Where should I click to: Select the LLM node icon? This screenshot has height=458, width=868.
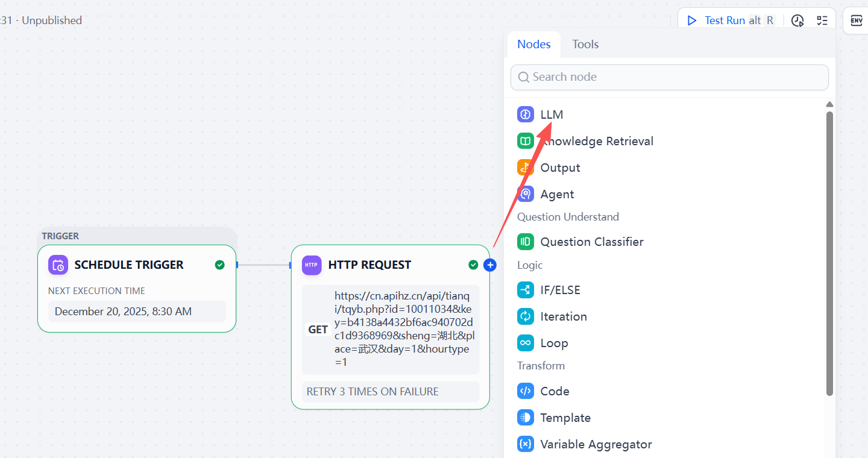[x=526, y=114]
